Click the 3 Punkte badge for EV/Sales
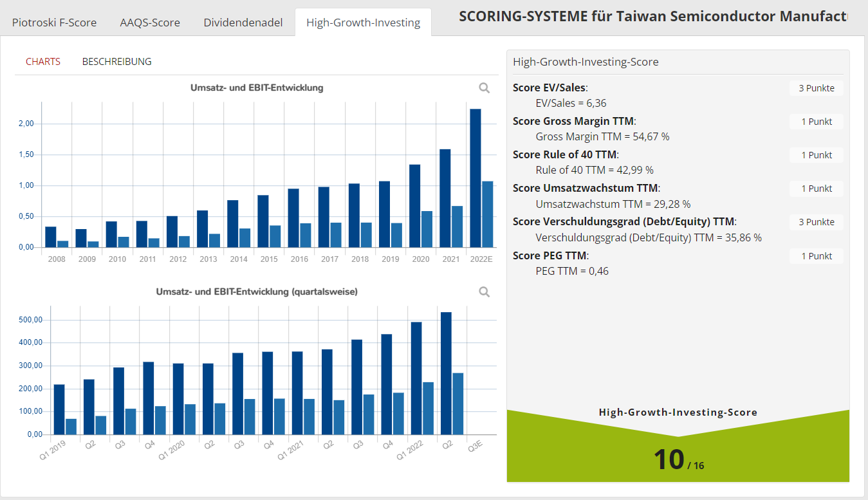The height and width of the screenshot is (500, 868). [x=816, y=88]
